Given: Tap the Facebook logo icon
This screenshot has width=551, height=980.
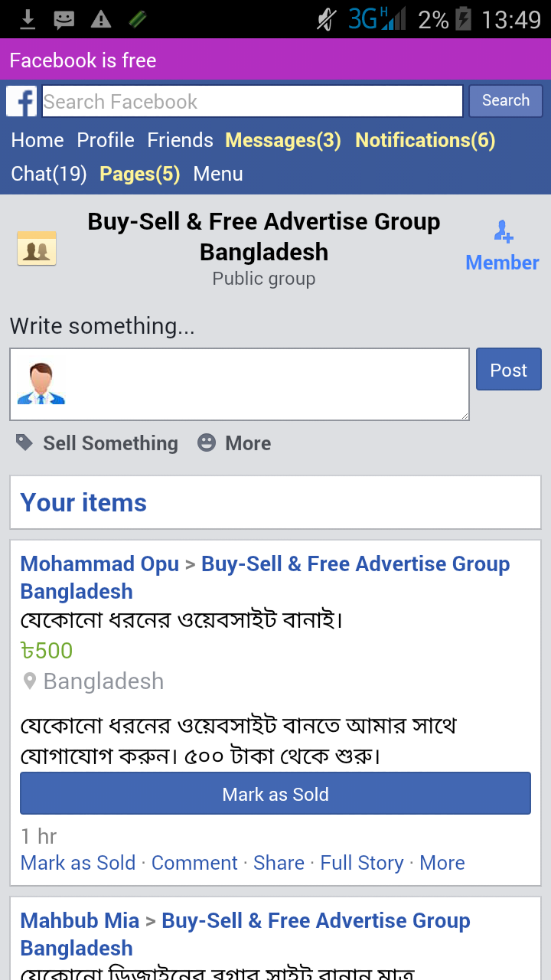Looking at the screenshot, I should (21, 101).
